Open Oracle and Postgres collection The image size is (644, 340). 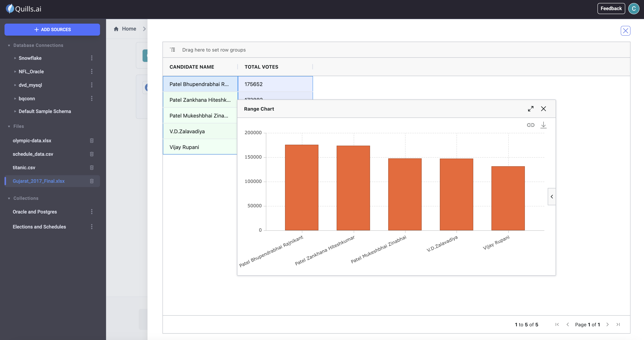(x=35, y=212)
